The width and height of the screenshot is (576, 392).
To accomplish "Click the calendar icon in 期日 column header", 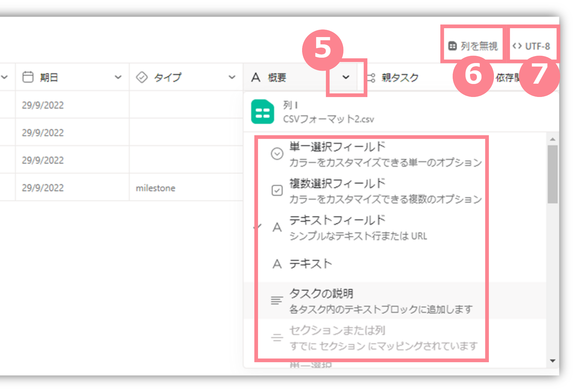I will 28,77.
